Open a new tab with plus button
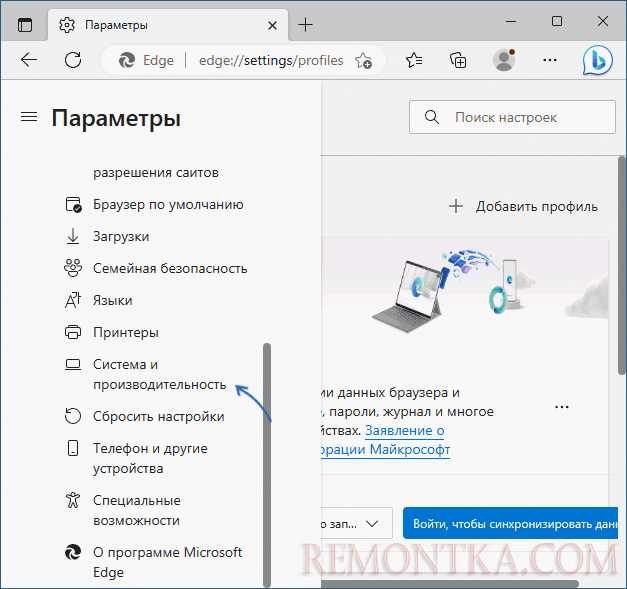 [306, 25]
